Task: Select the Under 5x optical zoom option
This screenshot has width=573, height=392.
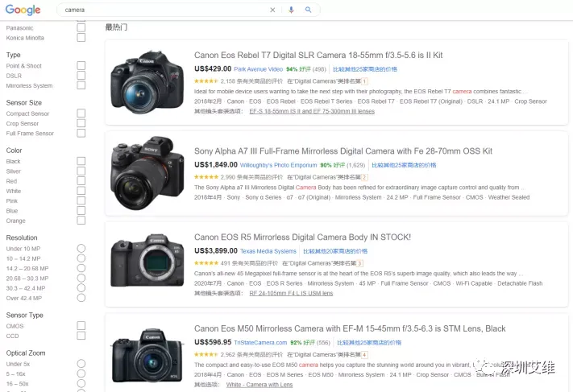Action: tap(81, 364)
